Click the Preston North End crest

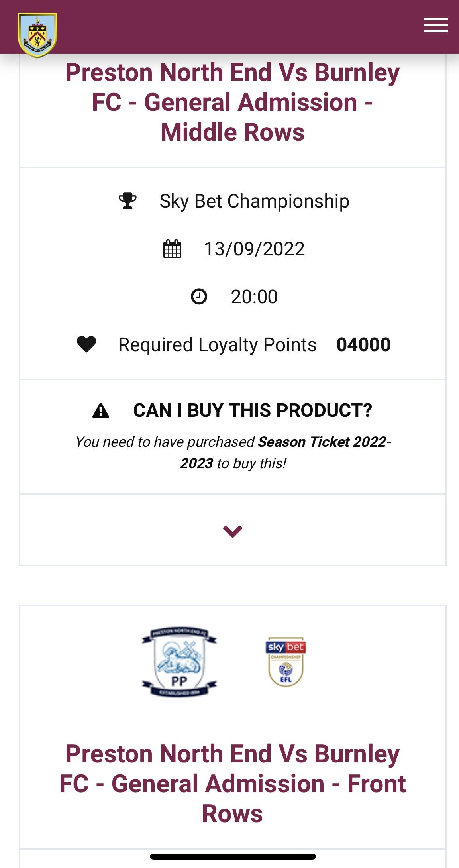179,662
